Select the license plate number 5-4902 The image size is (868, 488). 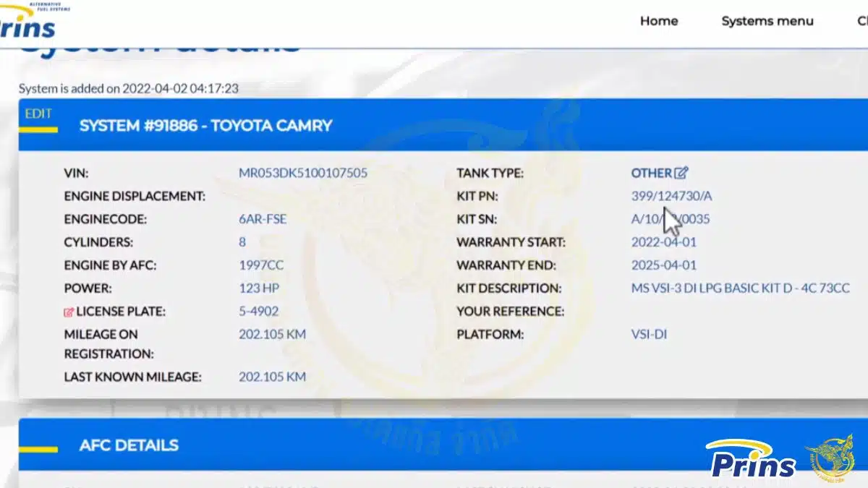pyautogui.click(x=258, y=312)
